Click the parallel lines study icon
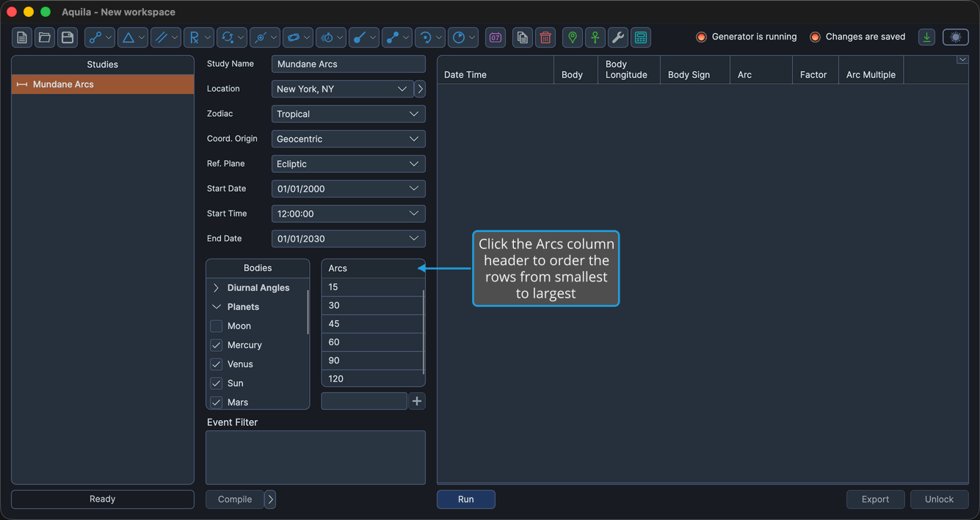 [161, 37]
